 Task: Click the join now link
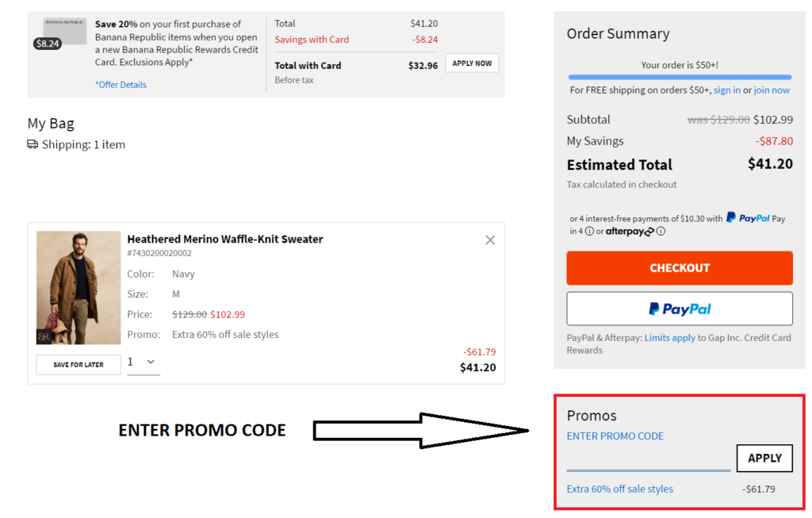771,90
